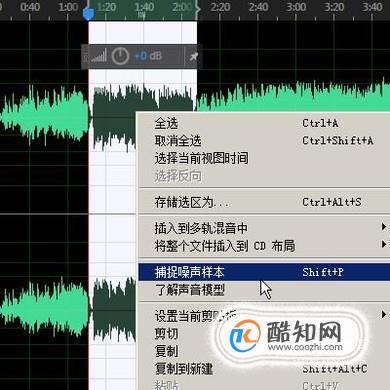Screen dimensions: 390x390
Task: Click the pin icon on the HUD
Action: tap(194, 56)
